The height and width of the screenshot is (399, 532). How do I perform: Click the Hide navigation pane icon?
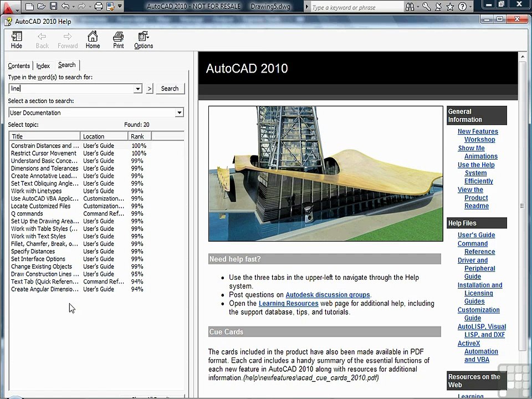point(16,40)
